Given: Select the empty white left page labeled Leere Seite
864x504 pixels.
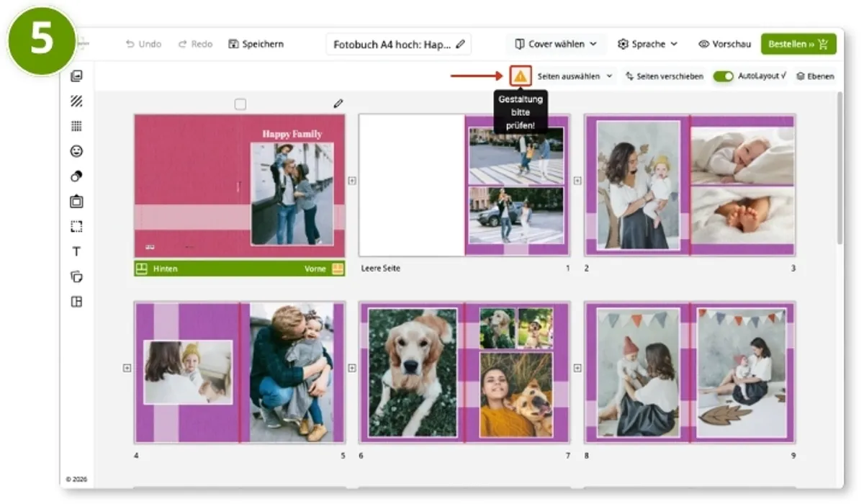Looking at the screenshot, I should pos(412,185).
